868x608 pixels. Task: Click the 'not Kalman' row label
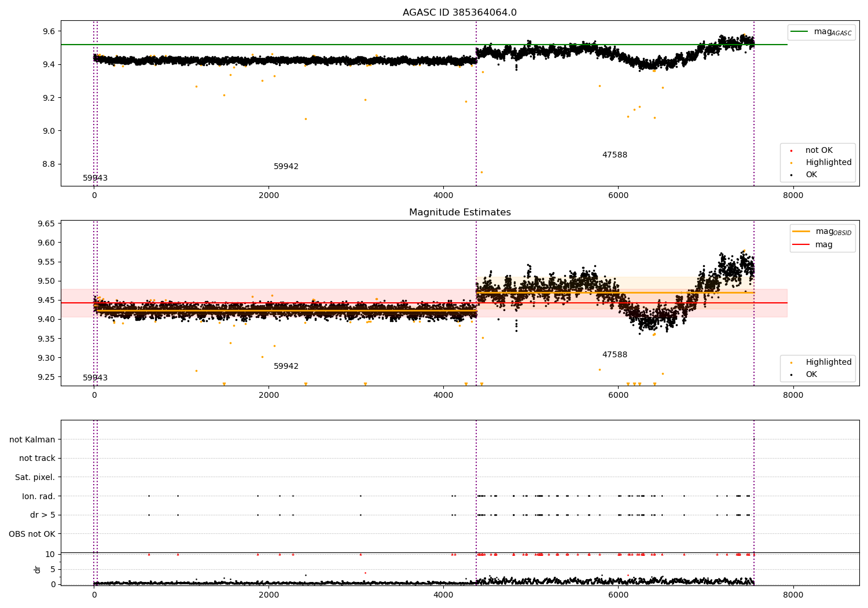pyautogui.click(x=32, y=439)
